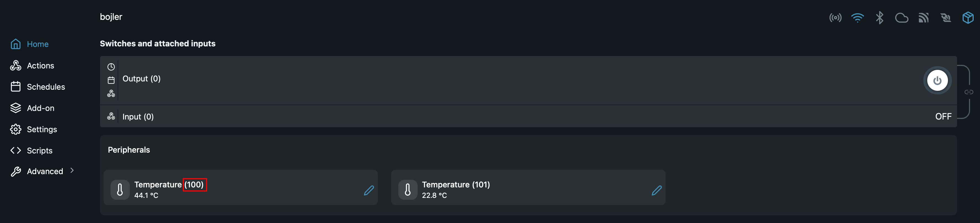Edit the Temperature (100) sensor

tap(369, 190)
